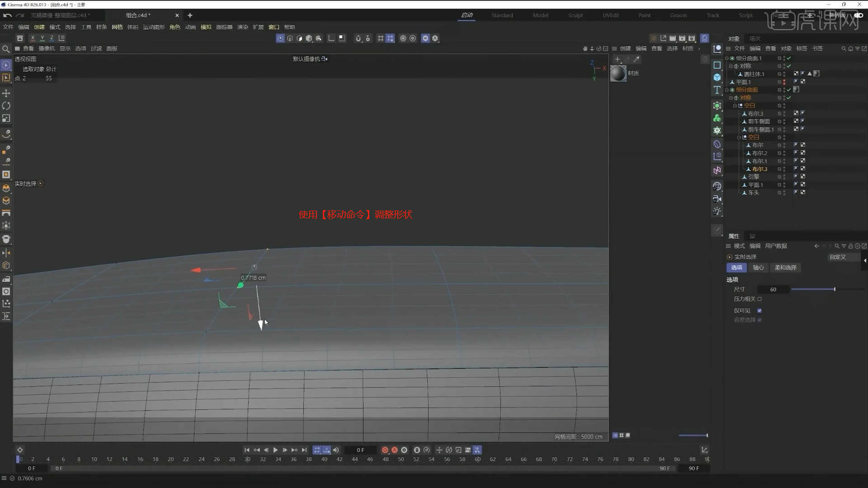The width and height of the screenshot is (868, 488).
Task: Click the magnet snap tool icon
Action: pyautogui.click(x=359, y=38)
